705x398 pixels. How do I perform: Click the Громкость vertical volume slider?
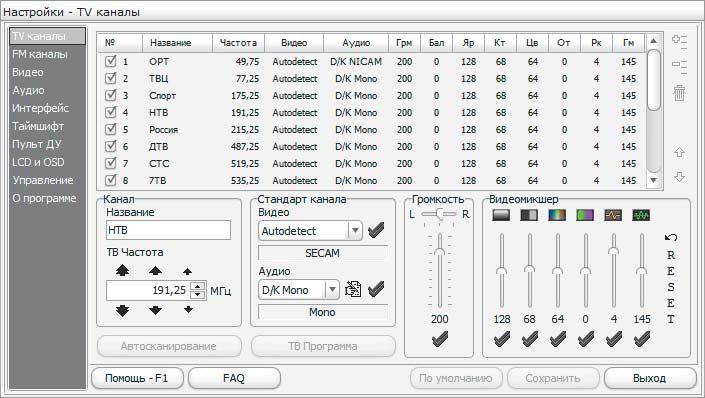click(440, 271)
